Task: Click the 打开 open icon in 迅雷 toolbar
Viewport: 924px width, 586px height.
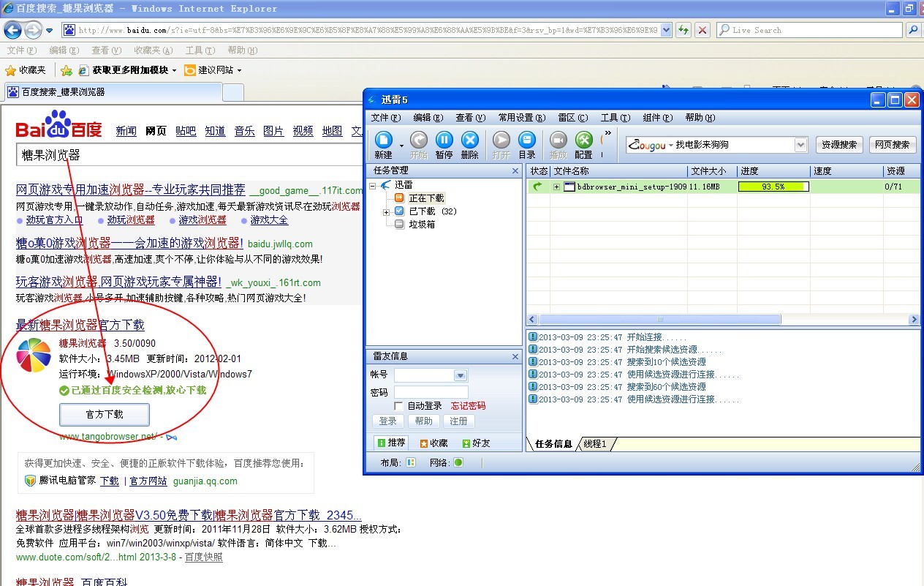Action: click(501, 140)
